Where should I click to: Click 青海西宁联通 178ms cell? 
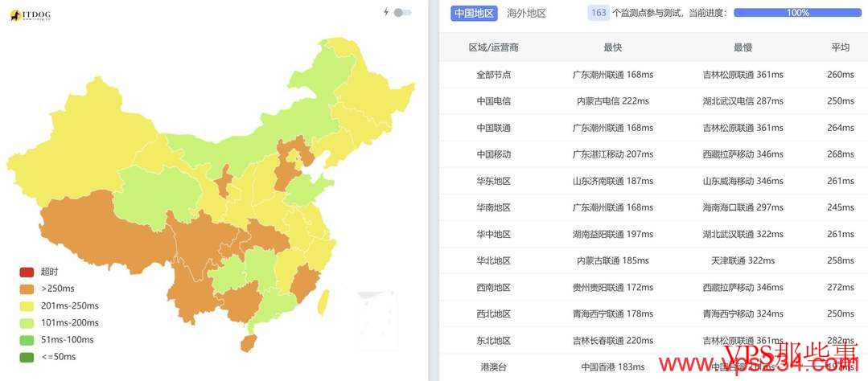click(x=613, y=313)
